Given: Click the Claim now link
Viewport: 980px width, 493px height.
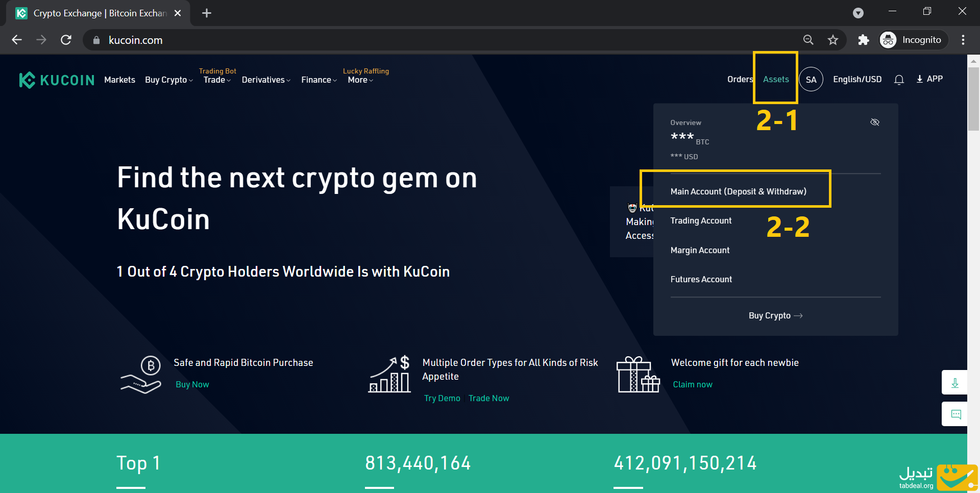Looking at the screenshot, I should coord(692,385).
